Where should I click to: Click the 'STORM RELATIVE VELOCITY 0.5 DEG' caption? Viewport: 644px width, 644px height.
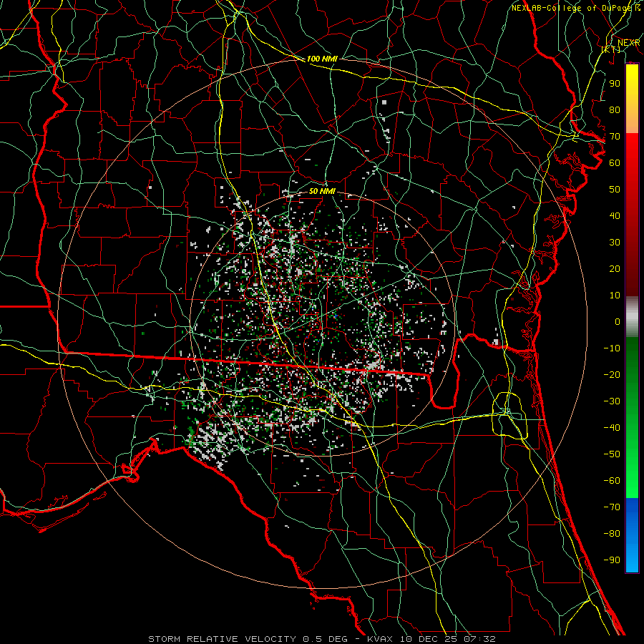[248, 639]
